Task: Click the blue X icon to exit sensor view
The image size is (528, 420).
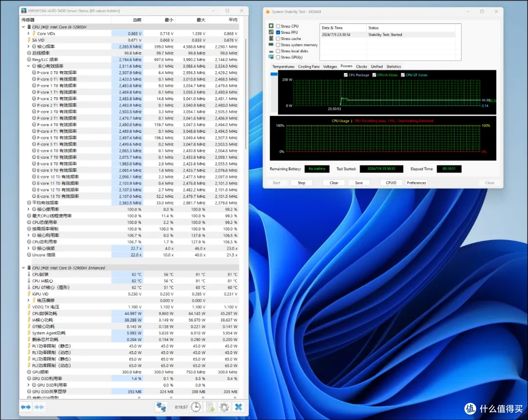Action: coord(238,406)
